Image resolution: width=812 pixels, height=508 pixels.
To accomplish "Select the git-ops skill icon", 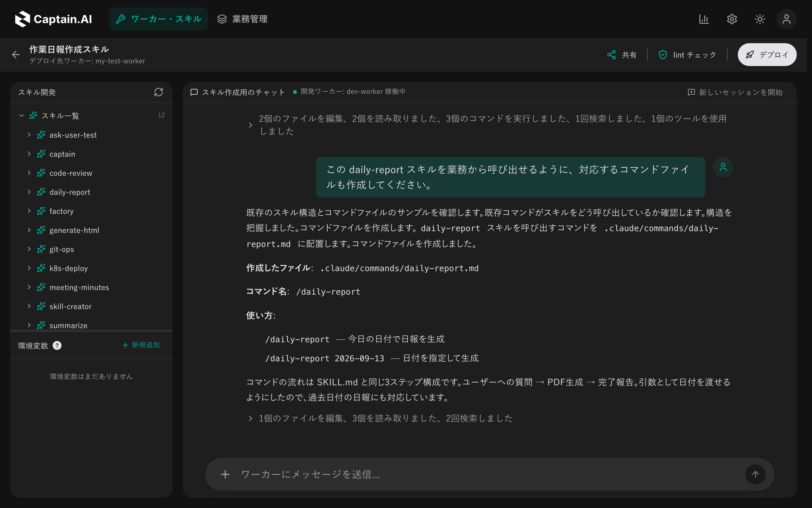I will click(x=41, y=249).
